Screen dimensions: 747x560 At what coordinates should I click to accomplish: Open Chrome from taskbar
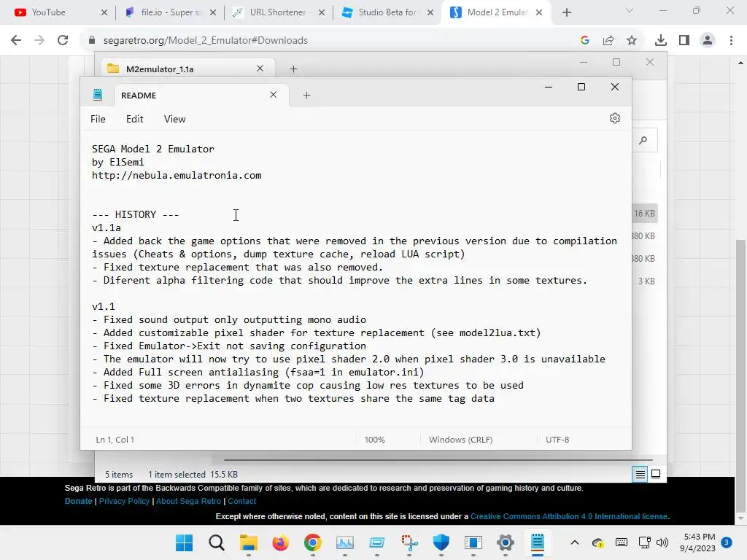312,542
